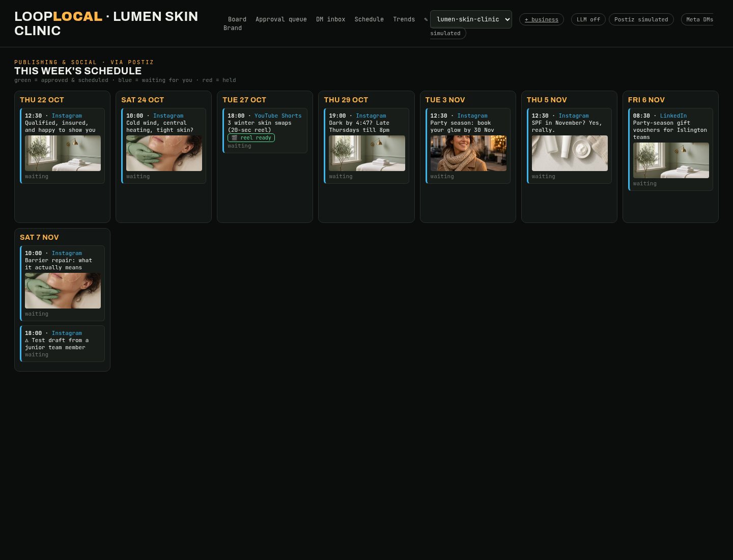The height and width of the screenshot is (560, 733).
Task: Open the Trends page
Action: tap(404, 19)
